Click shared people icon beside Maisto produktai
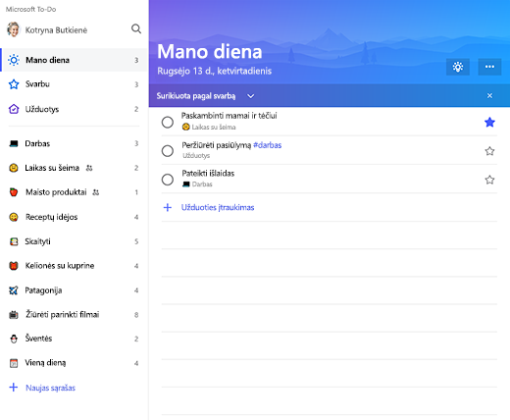This screenshot has width=510, height=420. 96,192
